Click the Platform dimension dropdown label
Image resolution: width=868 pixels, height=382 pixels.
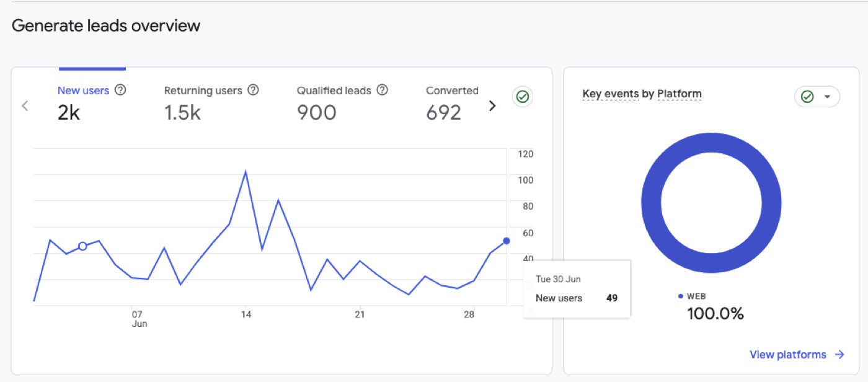(x=680, y=94)
